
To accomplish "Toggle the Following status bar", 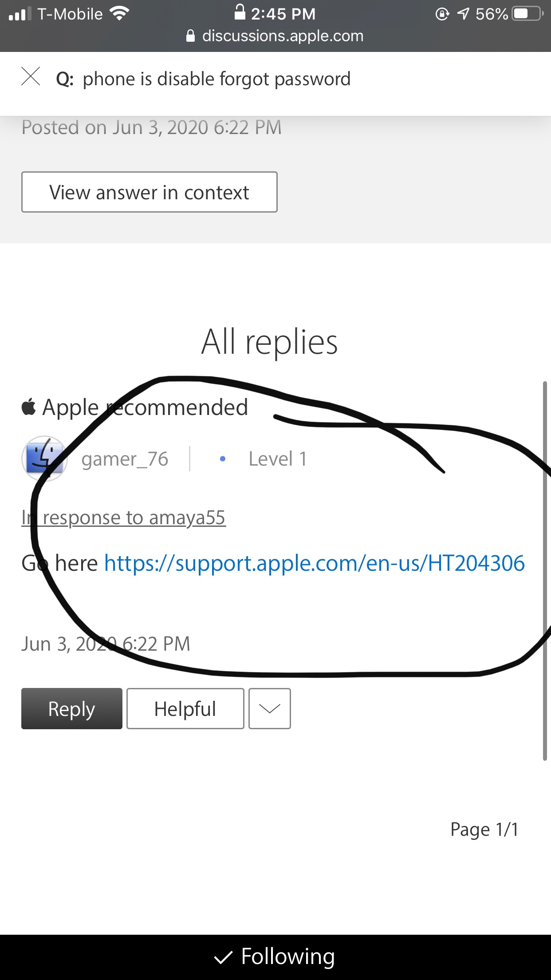I will 275,957.
